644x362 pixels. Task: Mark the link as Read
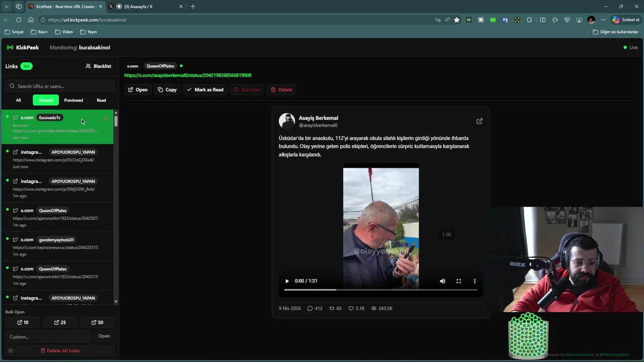[205, 89]
